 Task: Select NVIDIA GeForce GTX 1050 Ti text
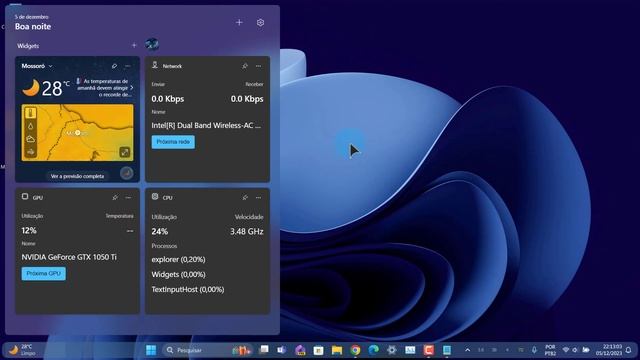tap(69, 257)
